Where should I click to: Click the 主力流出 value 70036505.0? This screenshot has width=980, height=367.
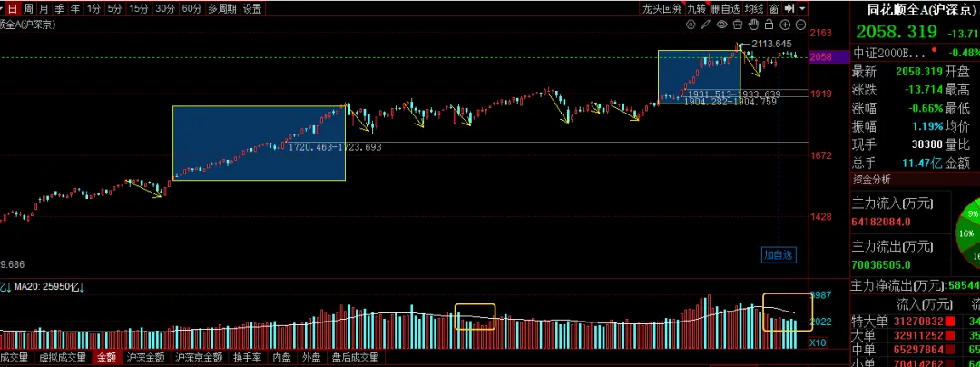coord(880,264)
